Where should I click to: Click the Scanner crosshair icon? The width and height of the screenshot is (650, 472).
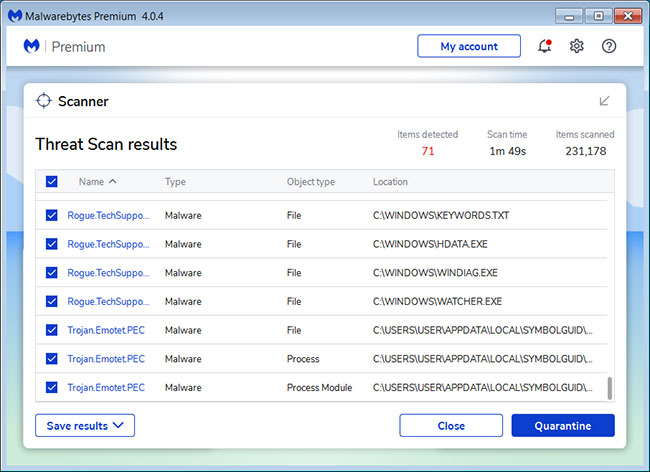(43, 101)
